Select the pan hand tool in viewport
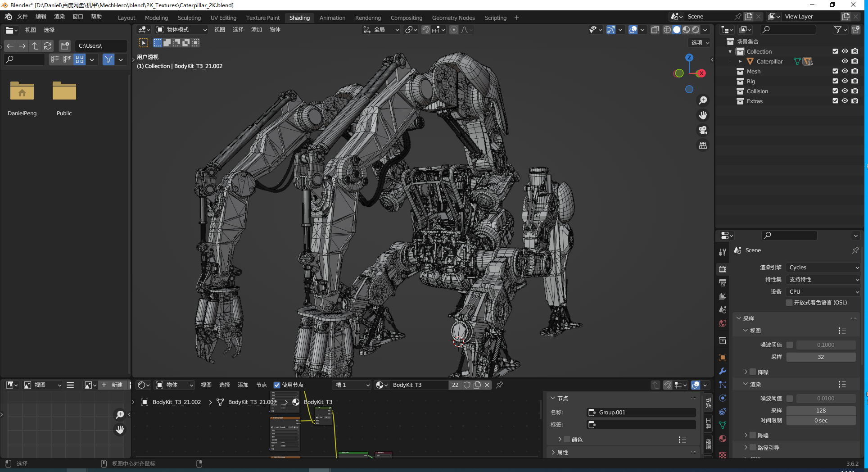The image size is (868, 472). pos(702,115)
